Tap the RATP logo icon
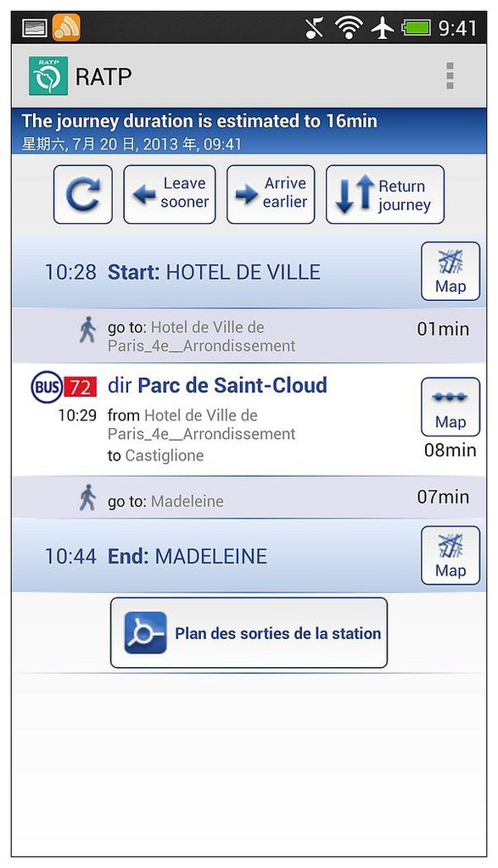 (48, 75)
